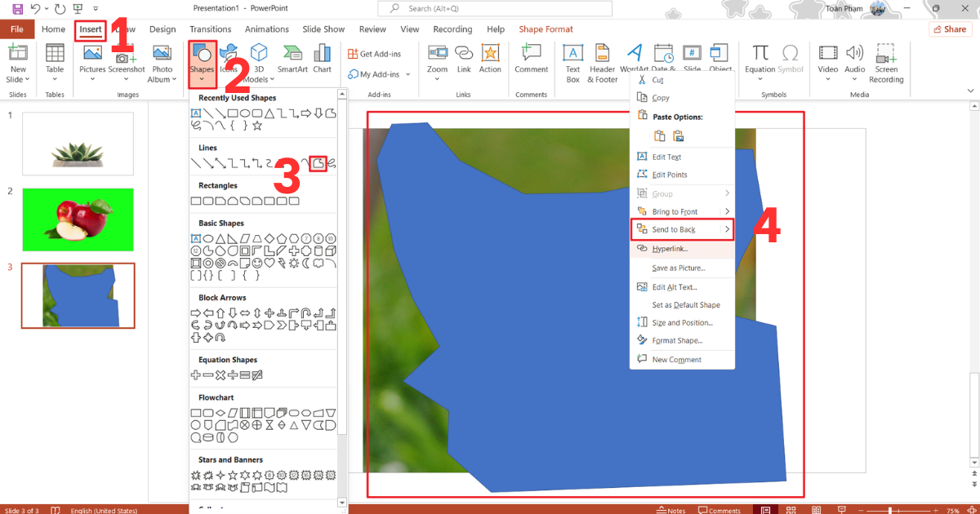Screen dimensions: 980x514
Task: Insert a Chart
Action: pyautogui.click(x=322, y=60)
